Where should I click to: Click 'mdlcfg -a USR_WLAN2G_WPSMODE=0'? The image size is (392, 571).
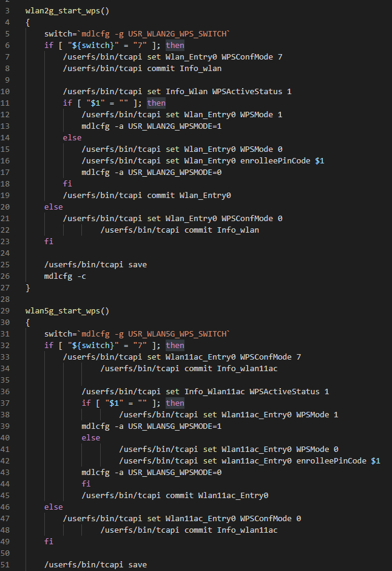(x=151, y=173)
